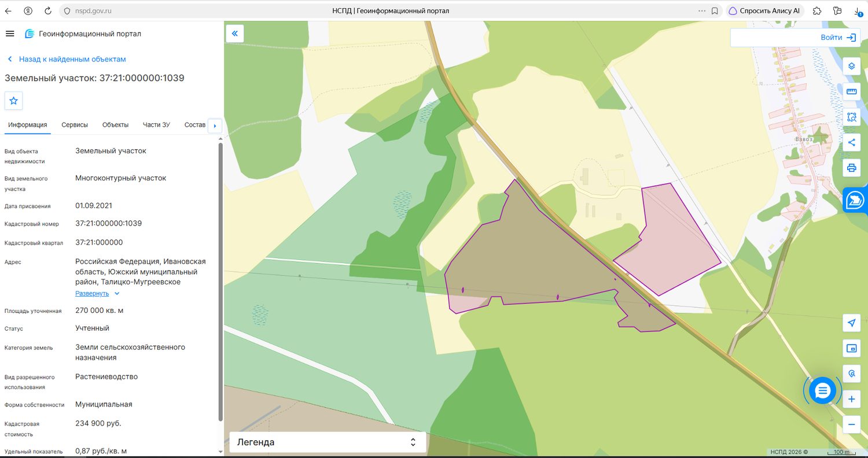
Task: Open the Объекты tab
Action: (115, 125)
